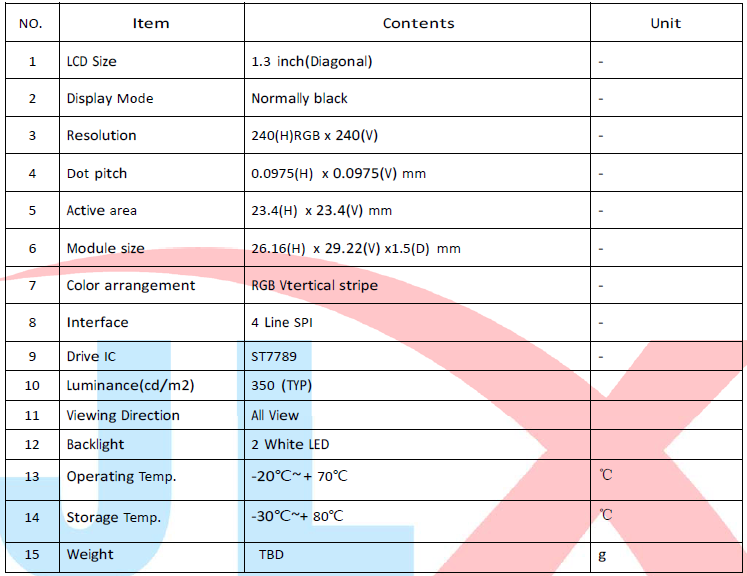This screenshot has width=747, height=576.
Task: Click the 'Contents' column header
Action: click(418, 23)
